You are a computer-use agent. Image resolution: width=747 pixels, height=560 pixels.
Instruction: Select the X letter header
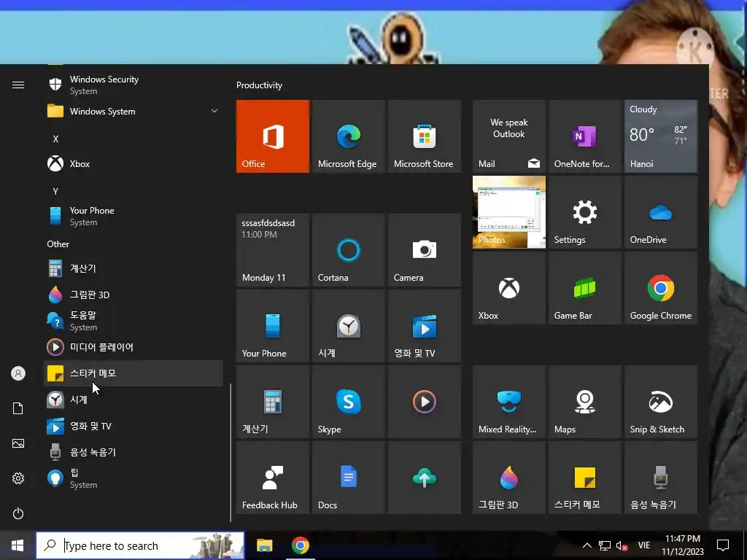(x=55, y=139)
